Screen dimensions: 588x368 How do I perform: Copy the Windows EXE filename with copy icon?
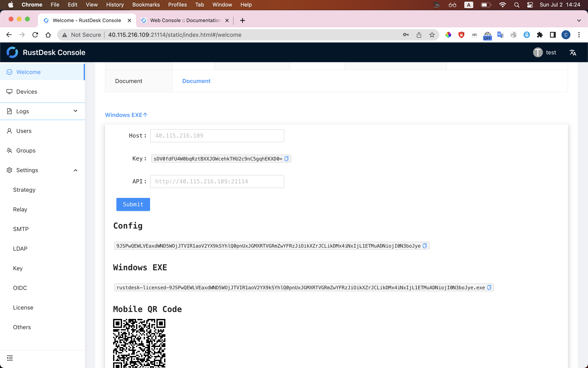click(x=489, y=287)
